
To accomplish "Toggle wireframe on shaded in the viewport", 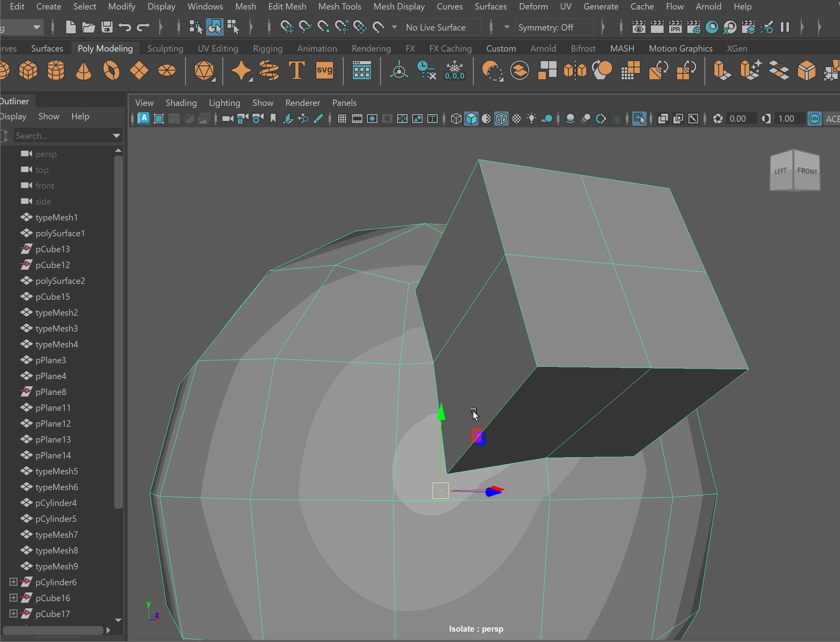I will (x=501, y=119).
